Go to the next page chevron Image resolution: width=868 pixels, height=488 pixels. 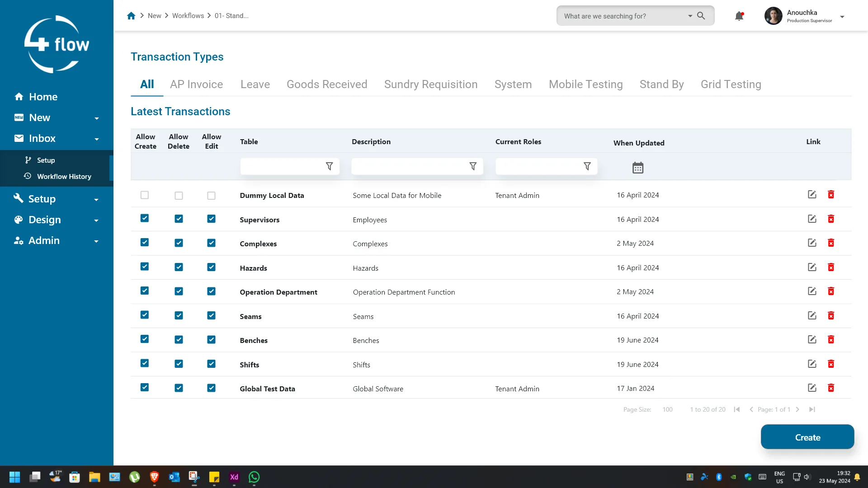click(x=797, y=409)
